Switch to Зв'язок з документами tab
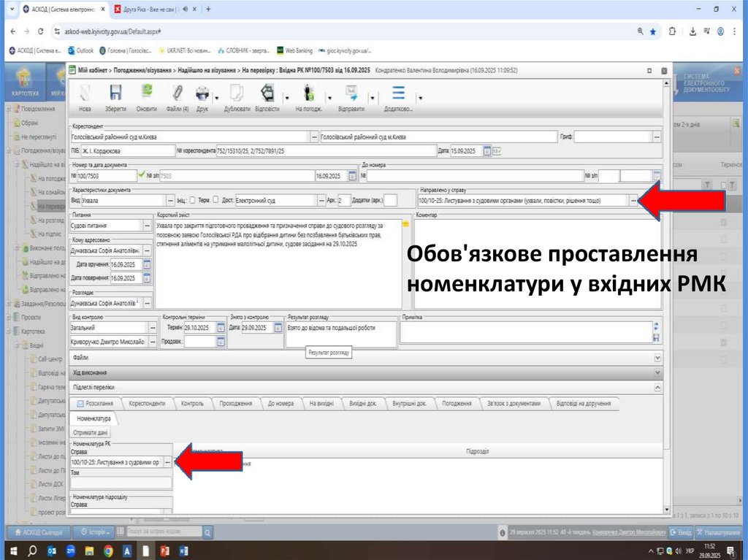This screenshot has width=748, height=560. pyautogui.click(x=514, y=404)
